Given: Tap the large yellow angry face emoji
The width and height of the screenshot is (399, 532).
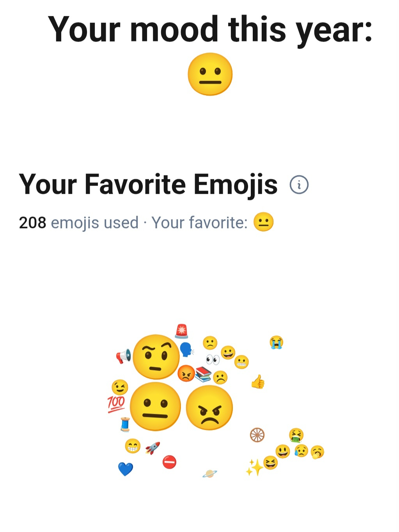Looking at the screenshot, I should [209, 408].
